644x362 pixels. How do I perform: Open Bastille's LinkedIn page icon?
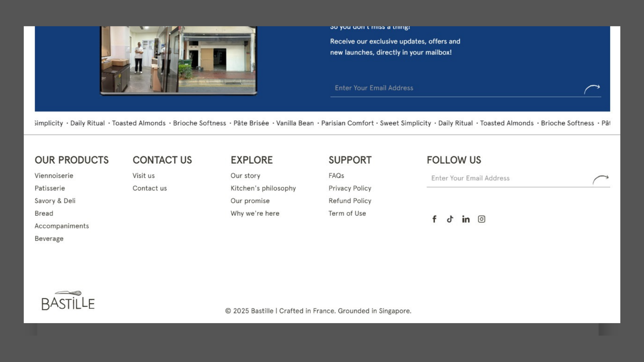pyautogui.click(x=466, y=219)
